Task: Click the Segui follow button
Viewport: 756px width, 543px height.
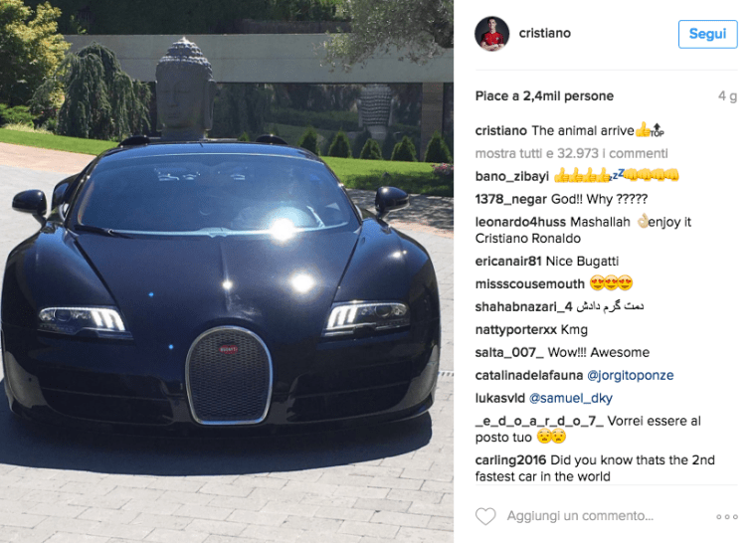Action: pos(708,34)
